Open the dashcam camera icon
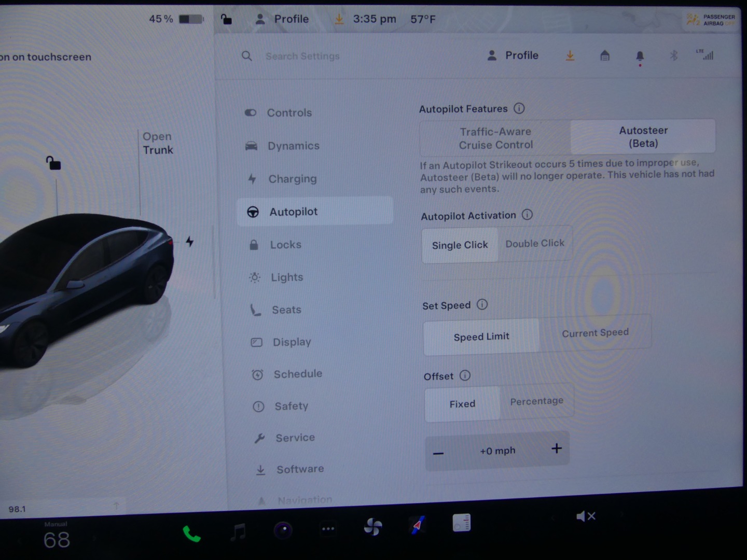This screenshot has height=560, width=747. point(283,530)
